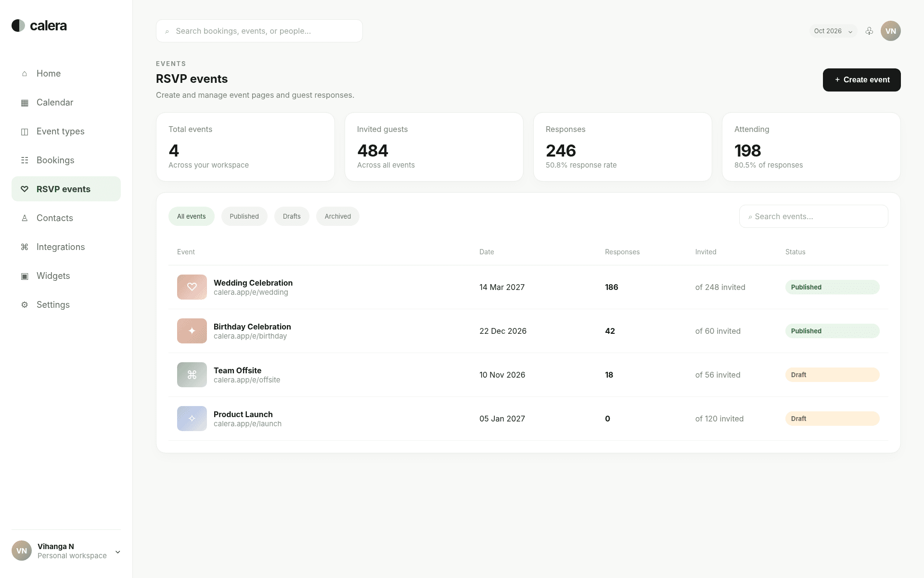This screenshot has width=924, height=578.
Task: Click the date 10 Nov 2026
Action: [502, 375]
